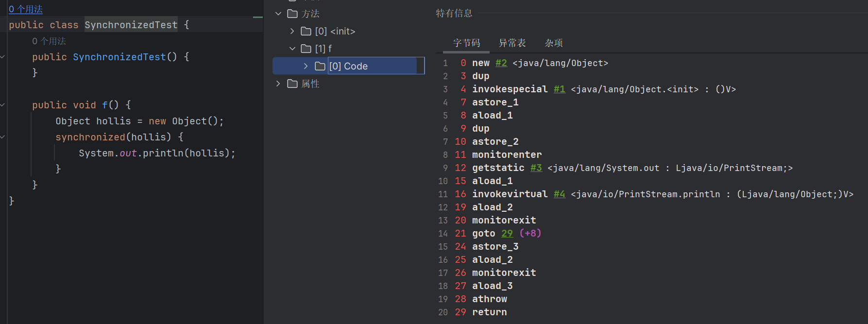Expand the [0] <init> node chevron

[x=292, y=31]
